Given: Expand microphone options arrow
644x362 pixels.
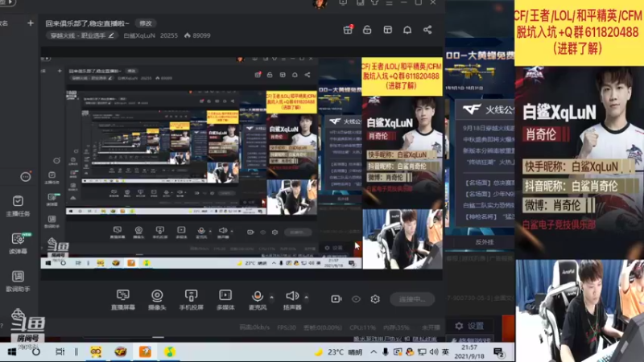Looking at the screenshot, I should click(271, 297).
